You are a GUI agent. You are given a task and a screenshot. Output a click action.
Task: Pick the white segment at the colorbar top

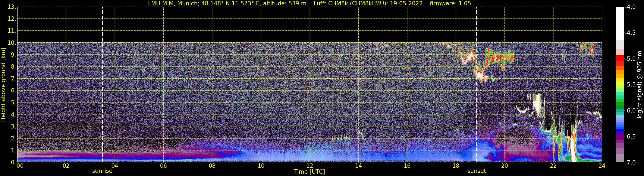coord(620,23)
